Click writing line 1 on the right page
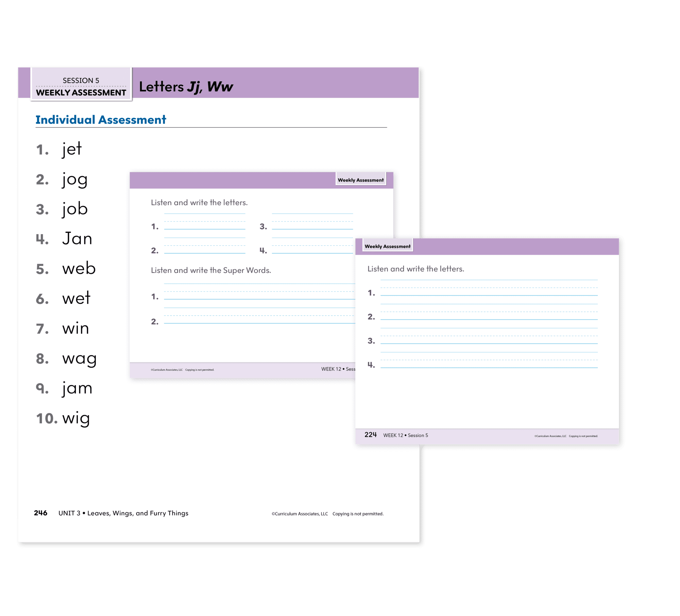The width and height of the screenshot is (680, 616). [489, 288]
